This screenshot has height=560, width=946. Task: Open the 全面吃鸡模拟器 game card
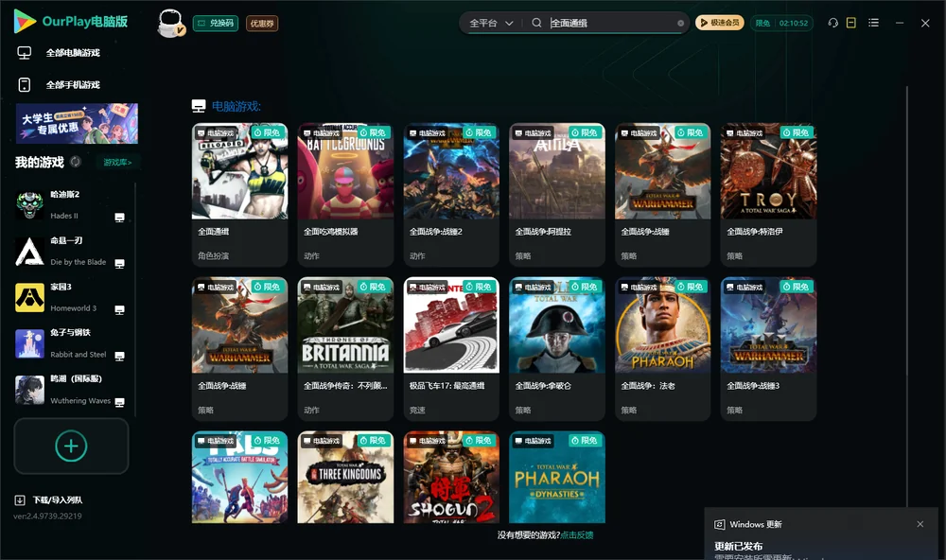(345, 194)
